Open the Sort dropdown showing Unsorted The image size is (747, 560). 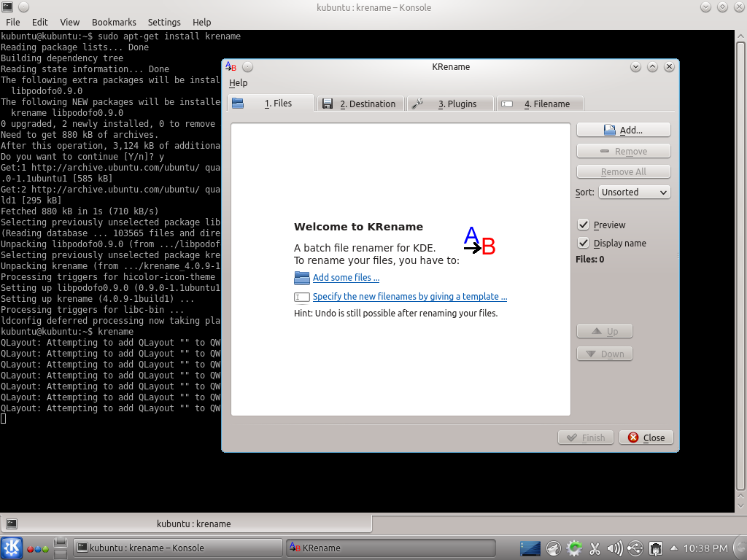pos(634,192)
